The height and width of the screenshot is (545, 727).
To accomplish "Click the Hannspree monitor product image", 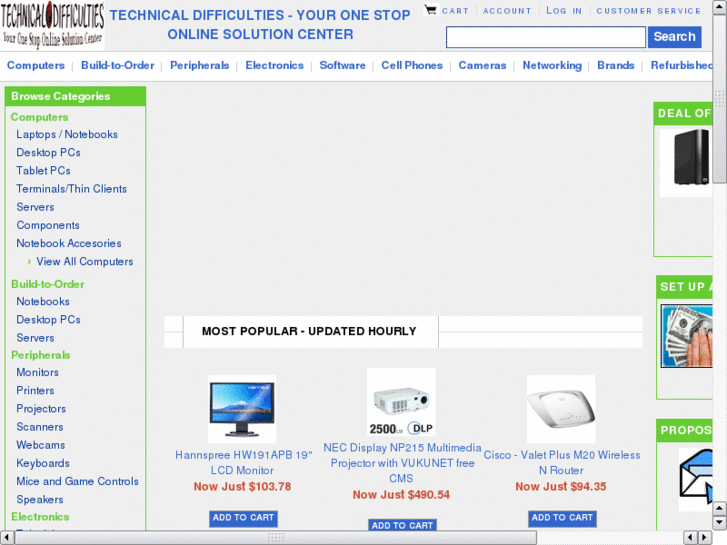I will 242,409.
